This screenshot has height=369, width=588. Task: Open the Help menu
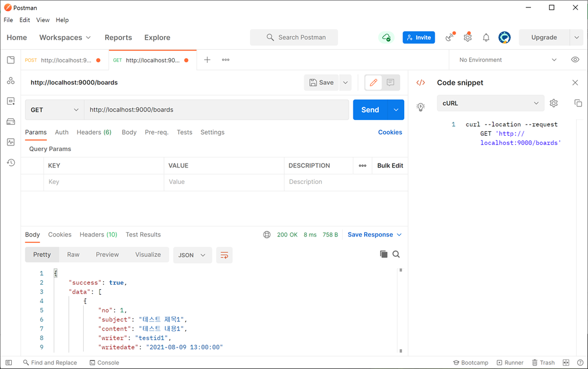pyautogui.click(x=62, y=20)
